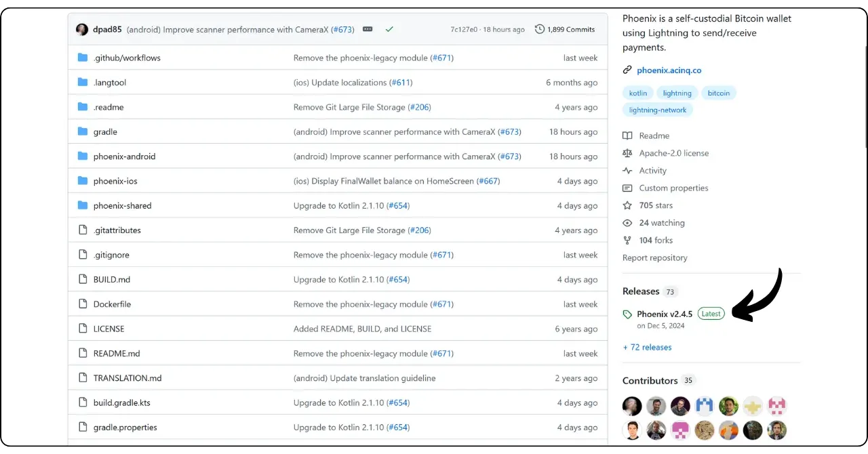Click first contributor avatar thumbnail
Image resolution: width=868 pixels, height=454 pixels.
632,406
